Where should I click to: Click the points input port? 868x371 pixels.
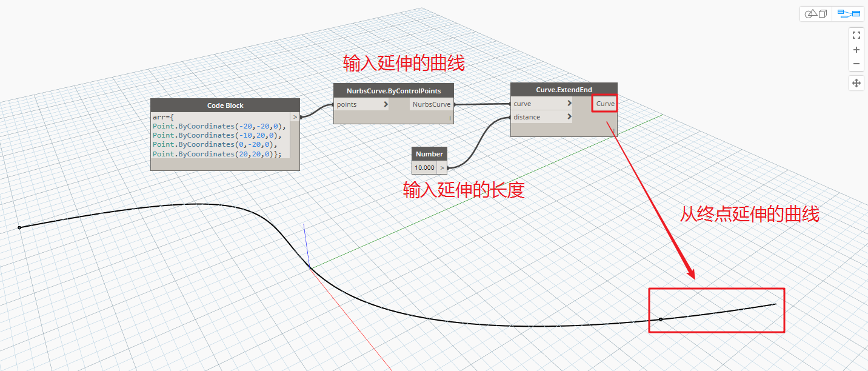pos(362,104)
